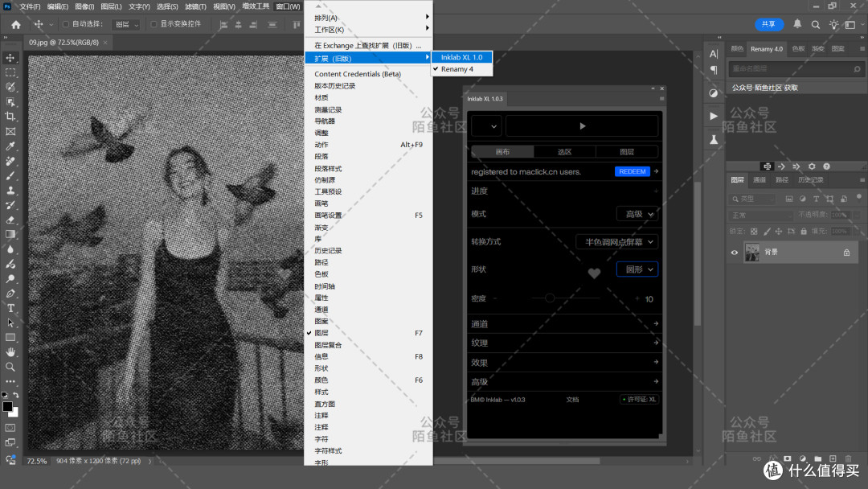
Task: Open the search magnifier at top right
Action: coord(816,24)
